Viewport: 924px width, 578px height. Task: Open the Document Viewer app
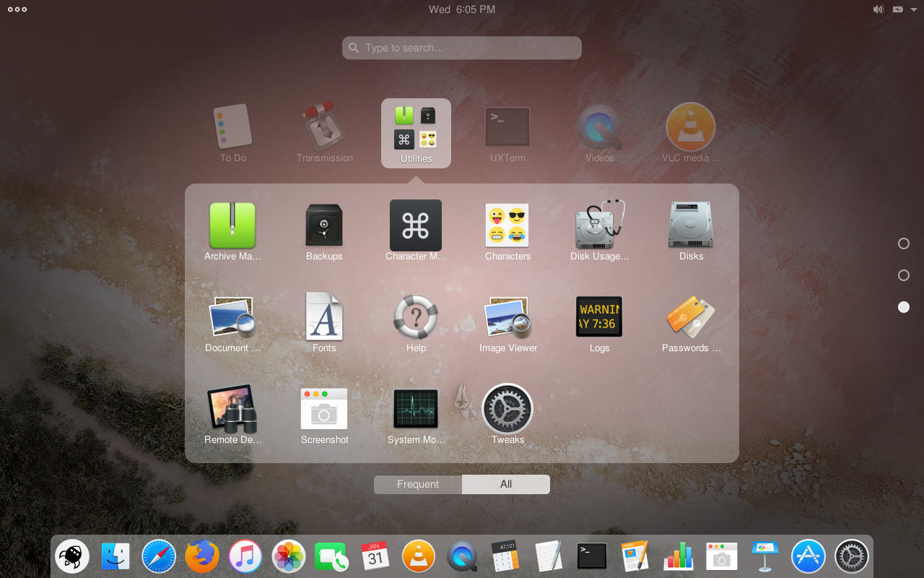[232, 323]
